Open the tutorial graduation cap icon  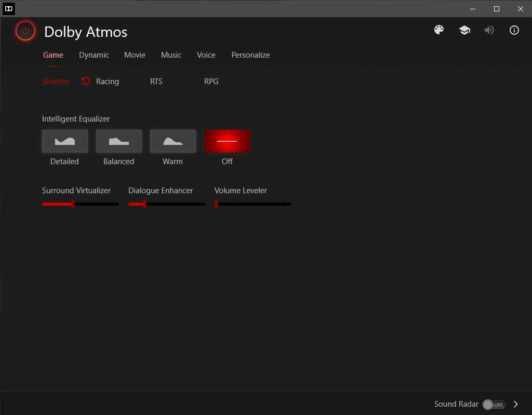[x=464, y=30]
